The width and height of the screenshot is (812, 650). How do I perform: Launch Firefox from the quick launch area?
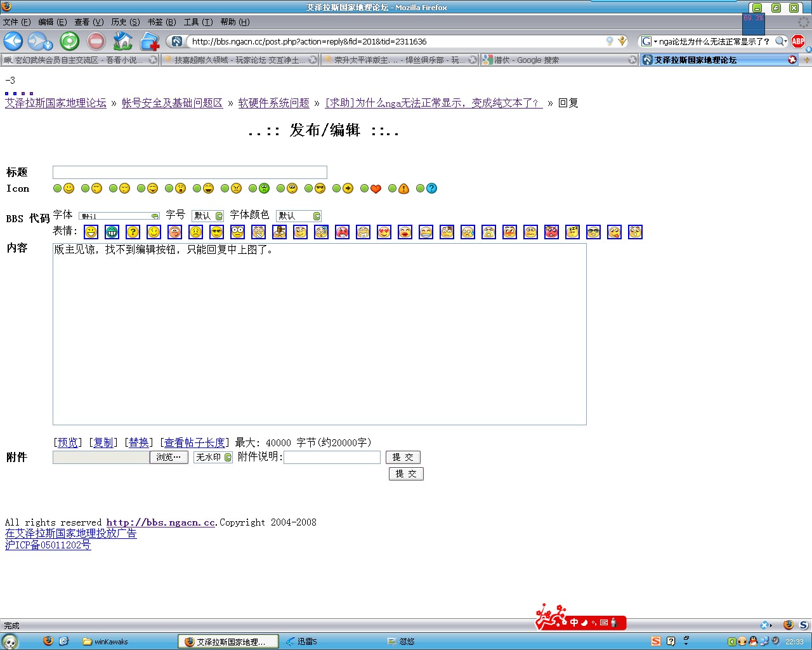pyautogui.click(x=48, y=641)
